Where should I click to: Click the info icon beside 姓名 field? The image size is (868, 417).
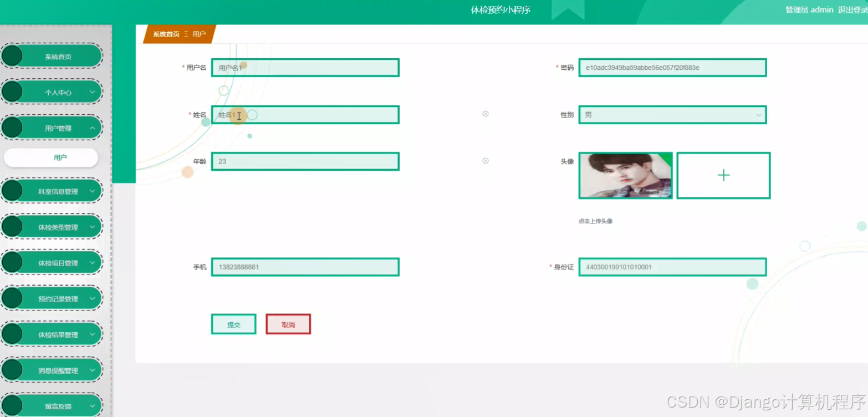point(485,114)
